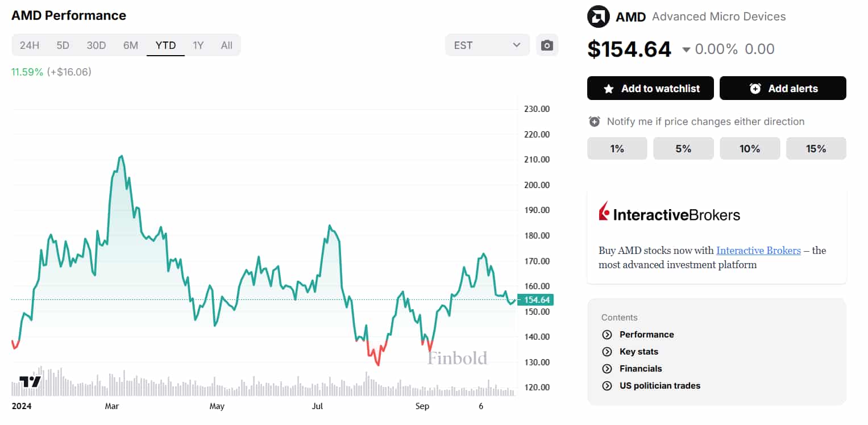
Task: Show the All time range tab
Action: (x=227, y=45)
